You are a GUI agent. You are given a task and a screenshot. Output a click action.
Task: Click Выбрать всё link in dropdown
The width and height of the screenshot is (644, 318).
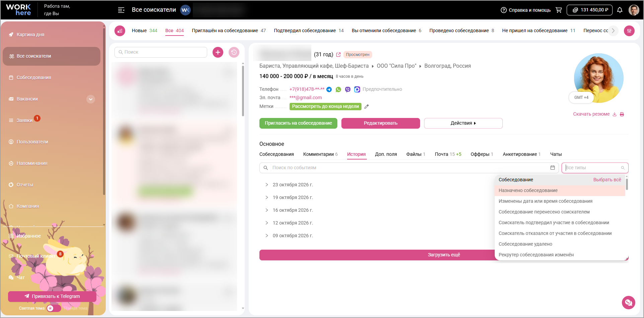(607, 180)
